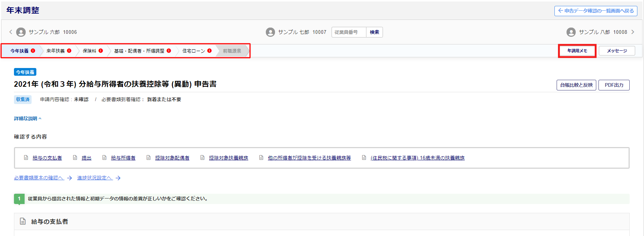Viewport: 644px width, 236px height.
Task: Click red alert icon on 来年扶養 tab
Action: (x=69, y=51)
